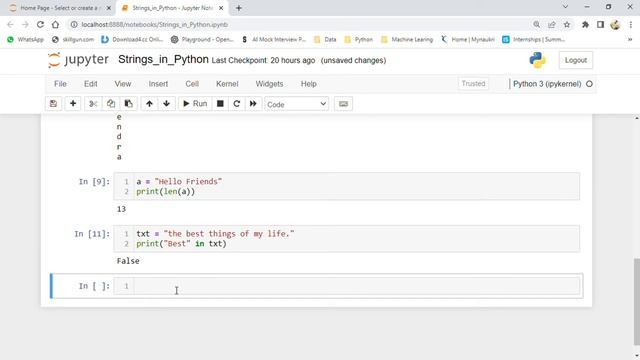Click the Jupyter logo

(78, 60)
